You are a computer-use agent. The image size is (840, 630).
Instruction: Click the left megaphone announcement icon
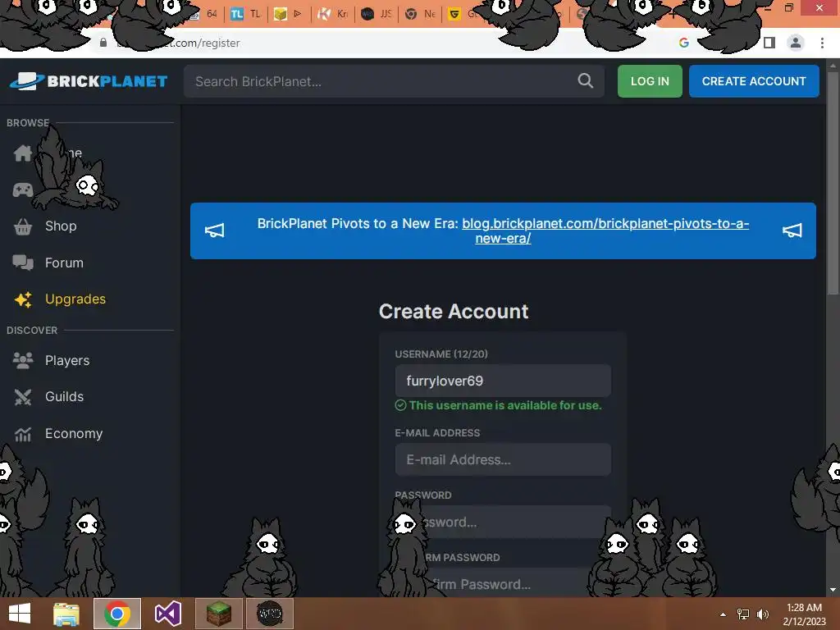[214, 231]
